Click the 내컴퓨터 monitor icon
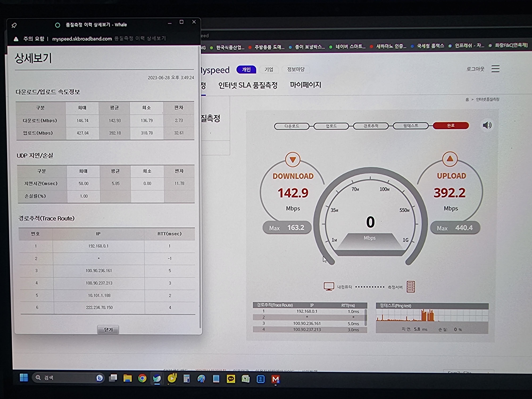 [x=329, y=286]
